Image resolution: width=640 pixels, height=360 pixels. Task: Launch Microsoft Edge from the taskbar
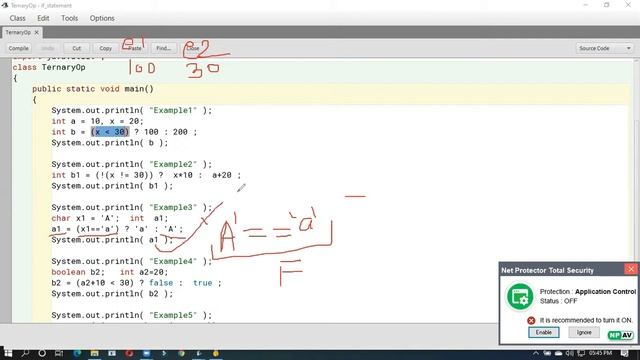(77, 353)
